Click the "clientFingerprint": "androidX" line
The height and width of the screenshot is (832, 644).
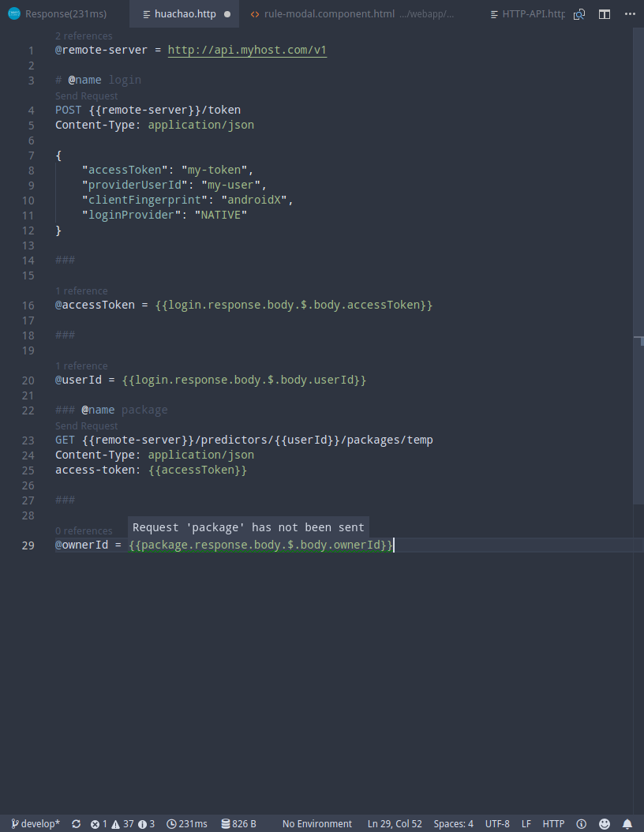pyautogui.click(x=187, y=200)
